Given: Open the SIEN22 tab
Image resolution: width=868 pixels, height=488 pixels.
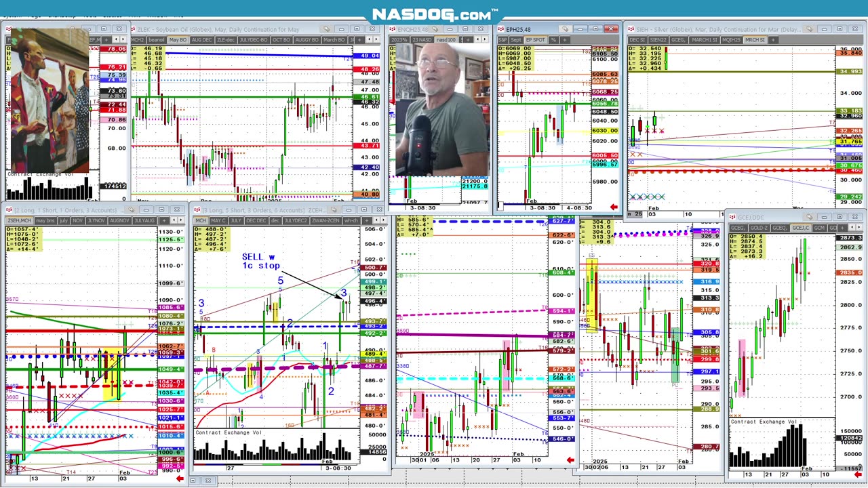Looking at the screenshot, I should pos(658,40).
